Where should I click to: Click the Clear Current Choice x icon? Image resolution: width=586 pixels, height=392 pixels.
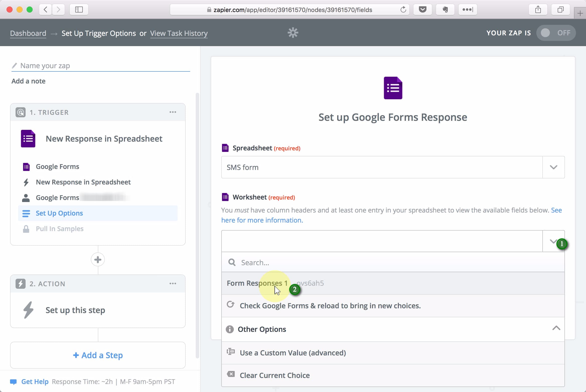click(231, 374)
